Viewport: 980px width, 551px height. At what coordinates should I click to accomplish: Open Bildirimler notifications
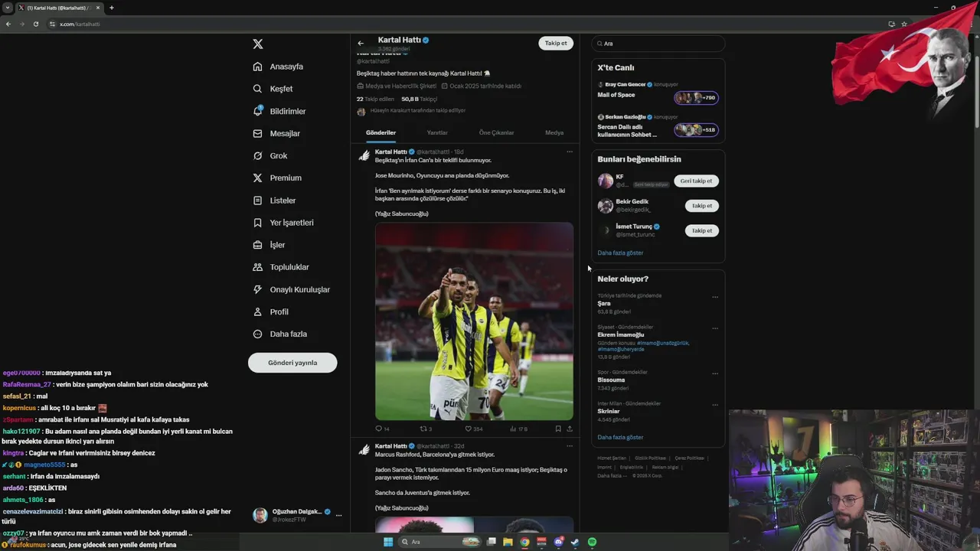pos(279,111)
